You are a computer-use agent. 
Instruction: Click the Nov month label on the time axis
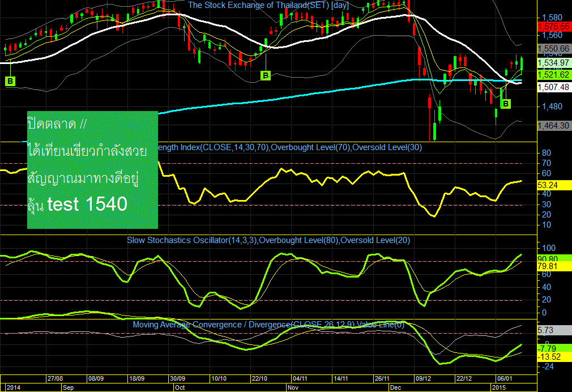[293, 387]
